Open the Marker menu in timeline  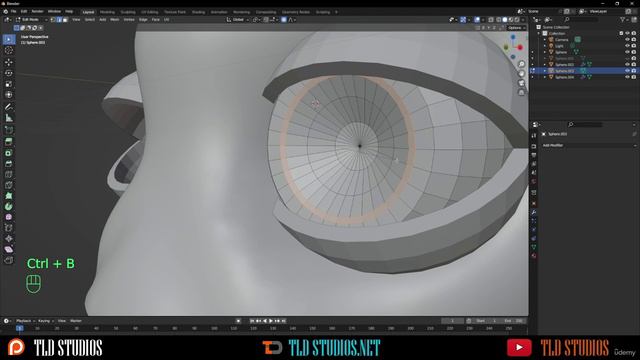coord(76,321)
